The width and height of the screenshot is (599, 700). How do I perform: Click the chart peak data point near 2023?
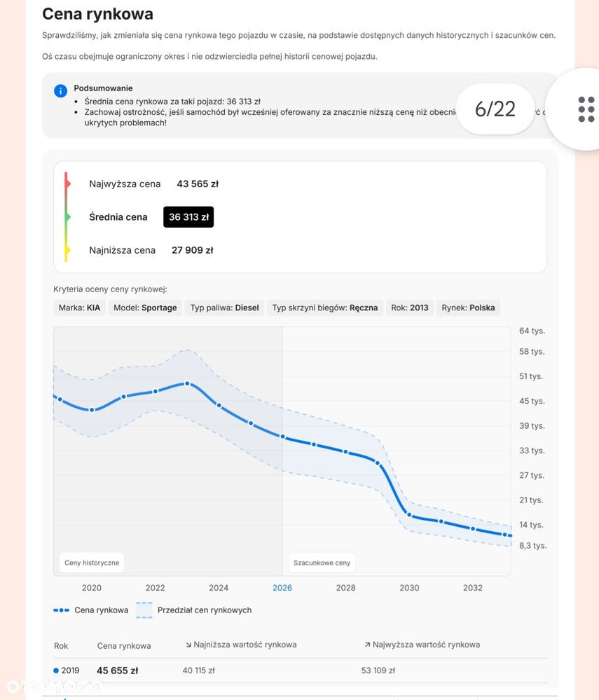188,383
